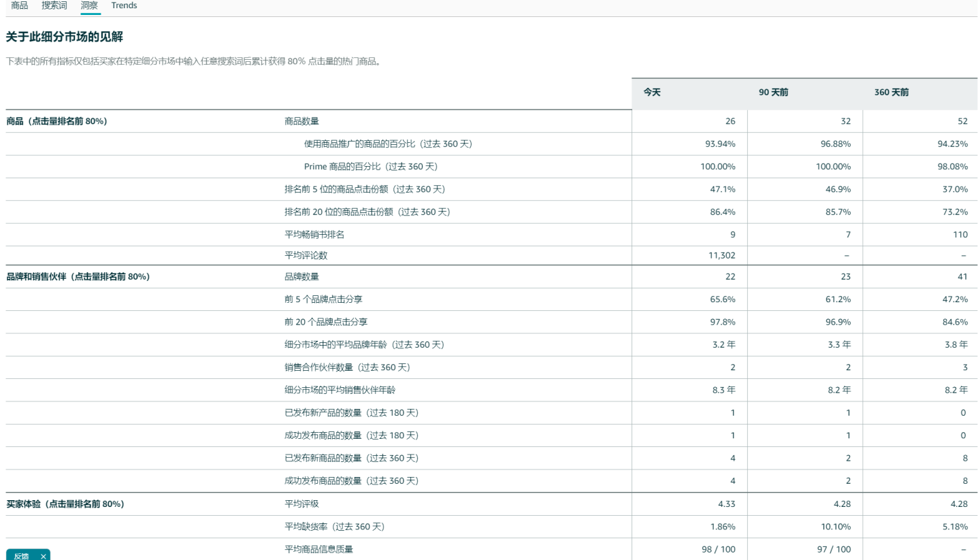Open the 搜索词 tab
980x560 pixels.
click(53, 5)
